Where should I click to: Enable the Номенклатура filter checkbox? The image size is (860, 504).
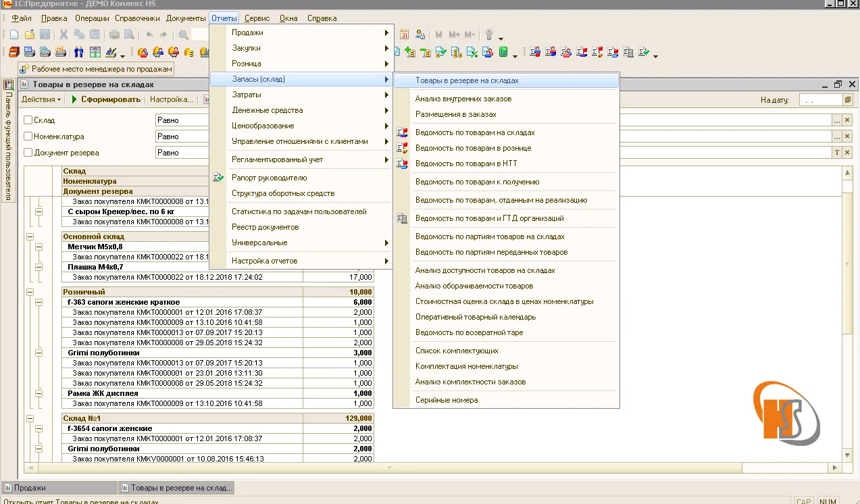coord(28,136)
